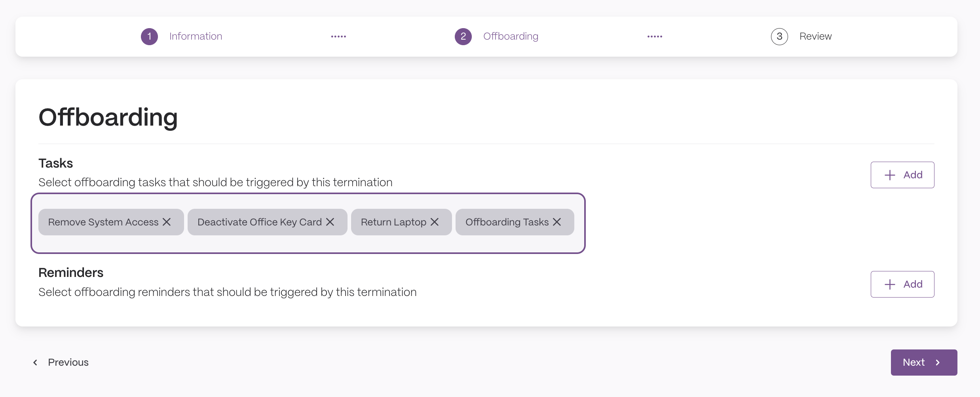This screenshot has width=980, height=397.
Task: Remove the Offboarding Tasks chip
Action: (557, 222)
